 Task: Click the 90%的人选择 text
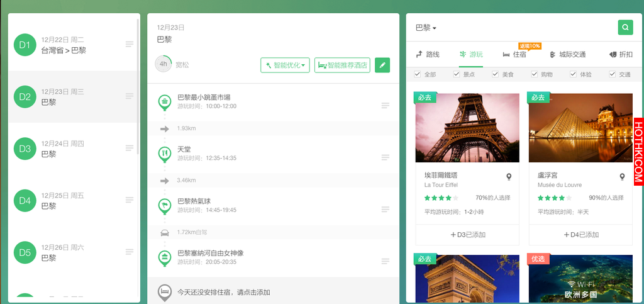point(606,198)
